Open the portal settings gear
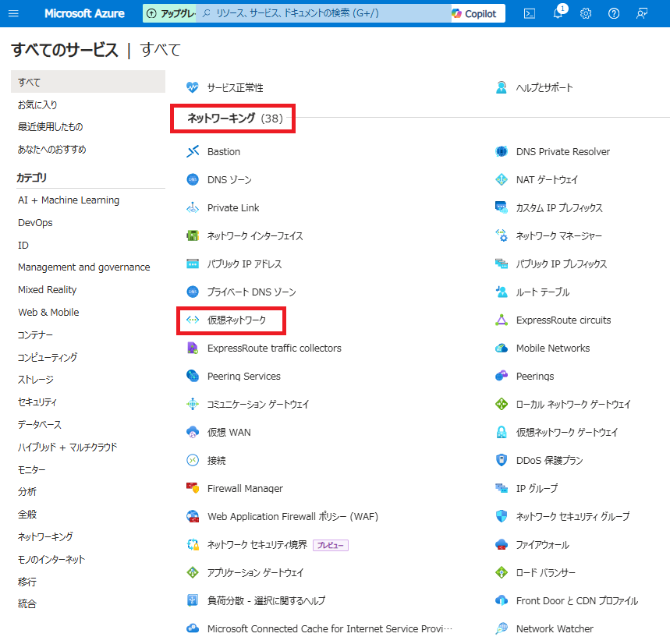670x644 pixels. (x=586, y=14)
